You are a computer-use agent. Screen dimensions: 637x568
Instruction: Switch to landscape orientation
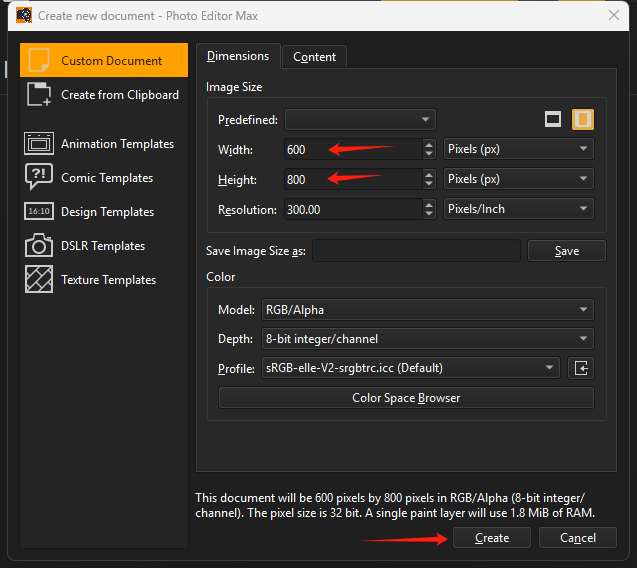pos(553,119)
